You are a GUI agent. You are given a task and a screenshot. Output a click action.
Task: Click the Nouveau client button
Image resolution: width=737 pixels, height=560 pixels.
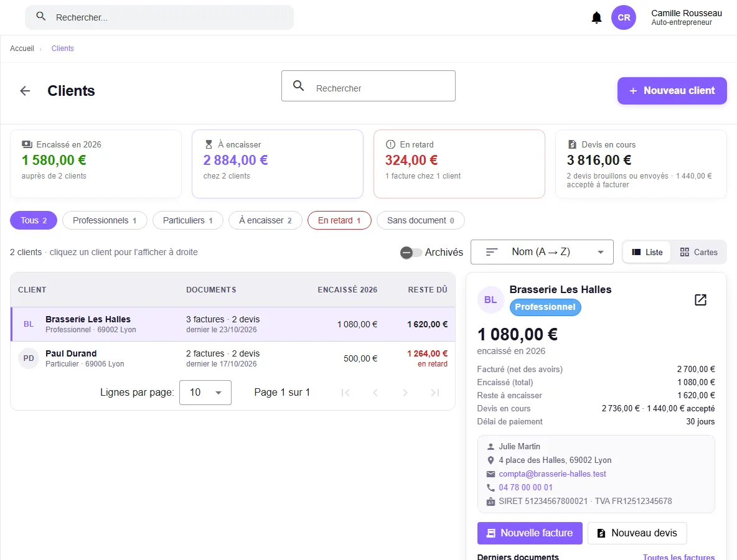pyautogui.click(x=672, y=91)
